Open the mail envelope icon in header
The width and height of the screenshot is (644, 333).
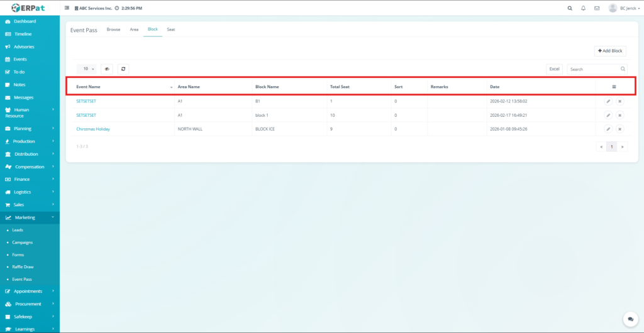point(596,8)
